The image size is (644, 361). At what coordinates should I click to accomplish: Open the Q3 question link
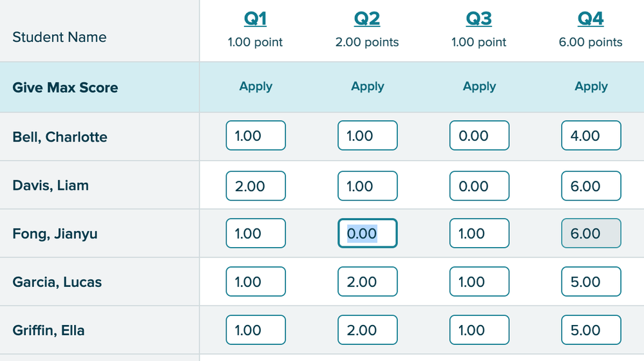[x=479, y=19]
